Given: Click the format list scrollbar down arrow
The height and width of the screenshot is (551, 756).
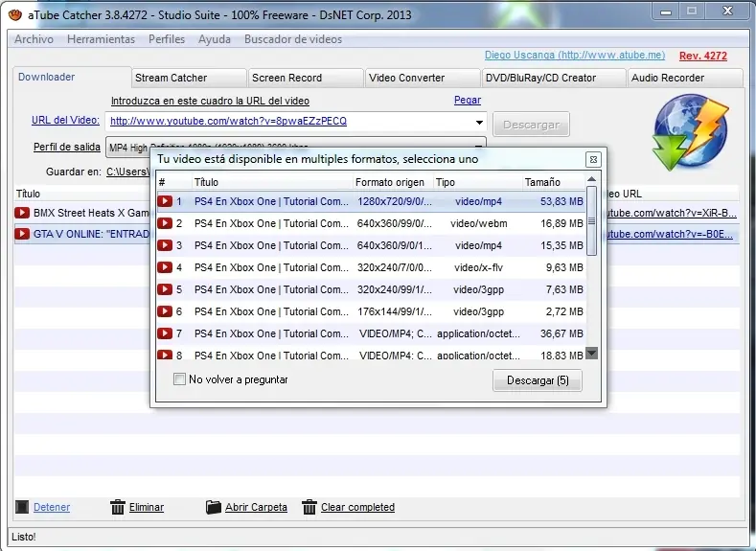Looking at the screenshot, I should click(591, 354).
